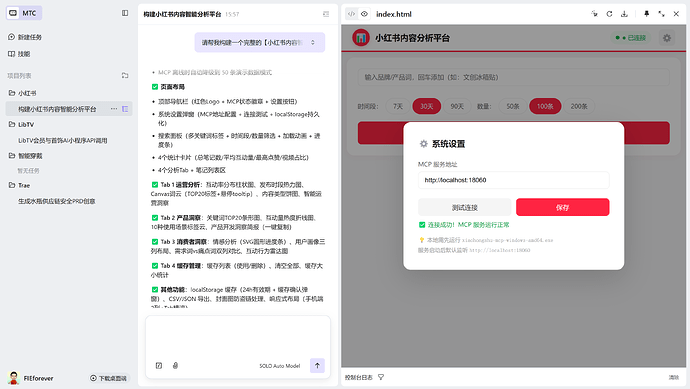This screenshot has height=389, width=690.
Task: Click the 连接成功 status message
Action: click(x=464, y=224)
